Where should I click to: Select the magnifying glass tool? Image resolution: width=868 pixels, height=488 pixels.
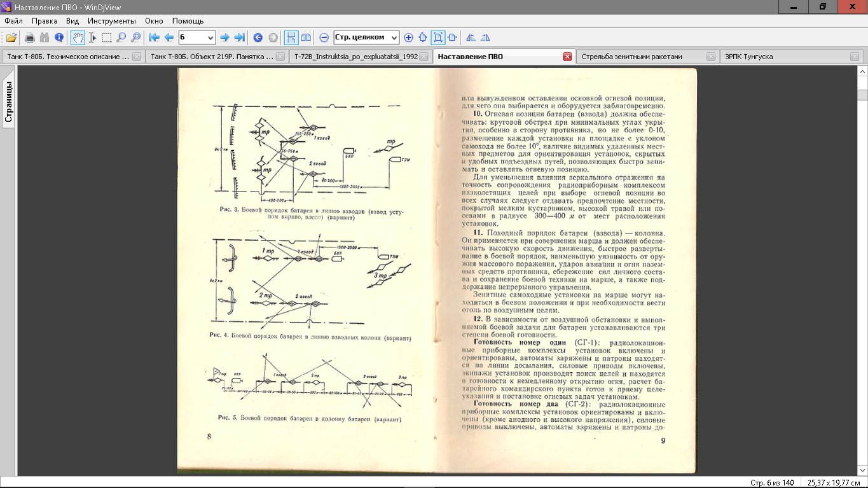tap(121, 38)
